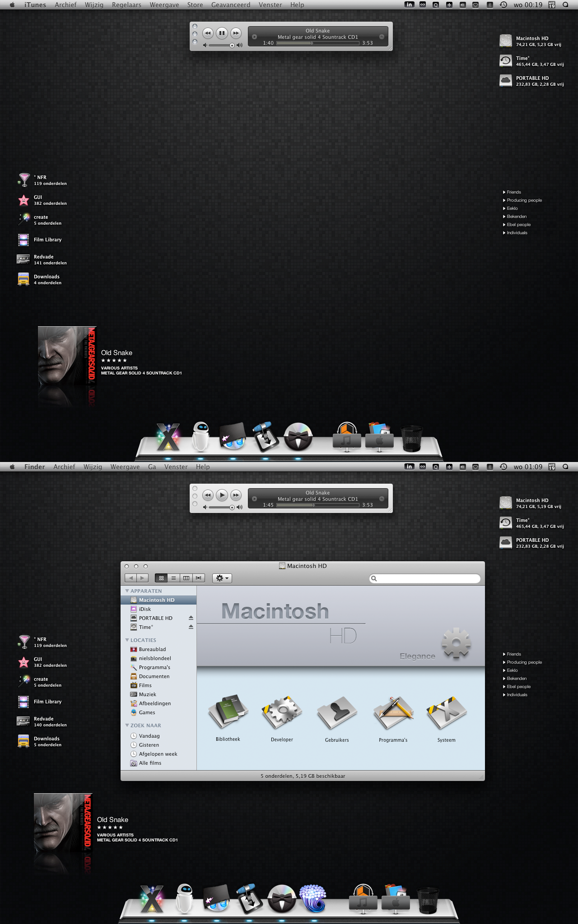This screenshot has height=924, width=578.
Task: Adjust the volume slider under the play button
Action: click(222, 507)
